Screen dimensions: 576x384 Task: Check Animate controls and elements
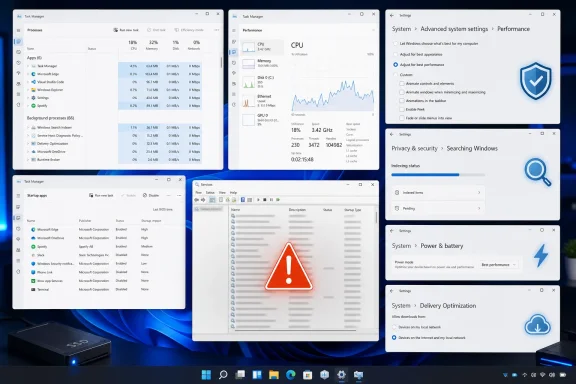coord(402,84)
